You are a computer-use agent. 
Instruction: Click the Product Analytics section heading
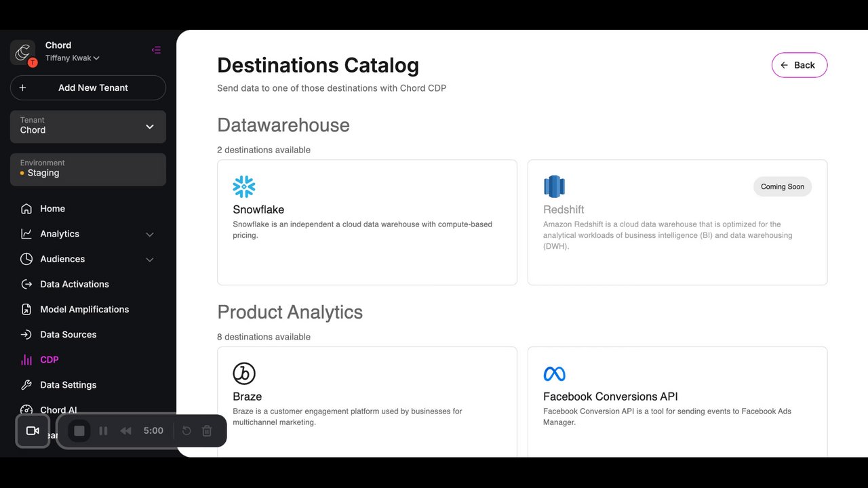pyautogui.click(x=290, y=312)
